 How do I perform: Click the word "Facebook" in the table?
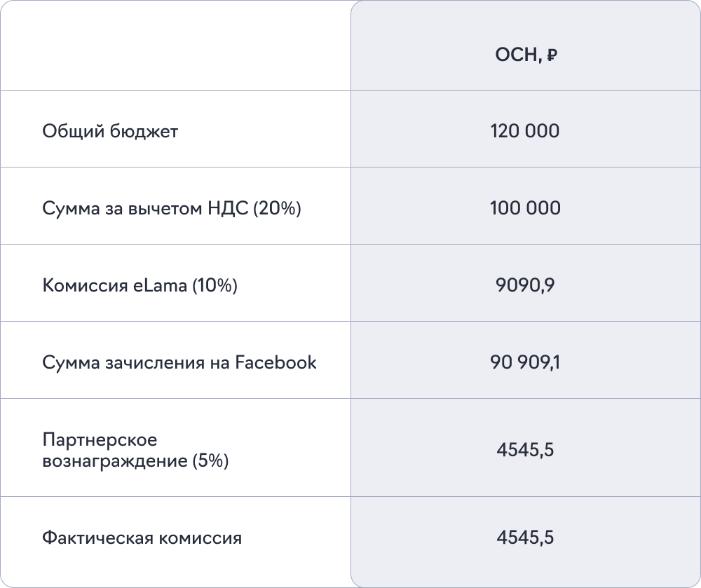tap(276, 363)
